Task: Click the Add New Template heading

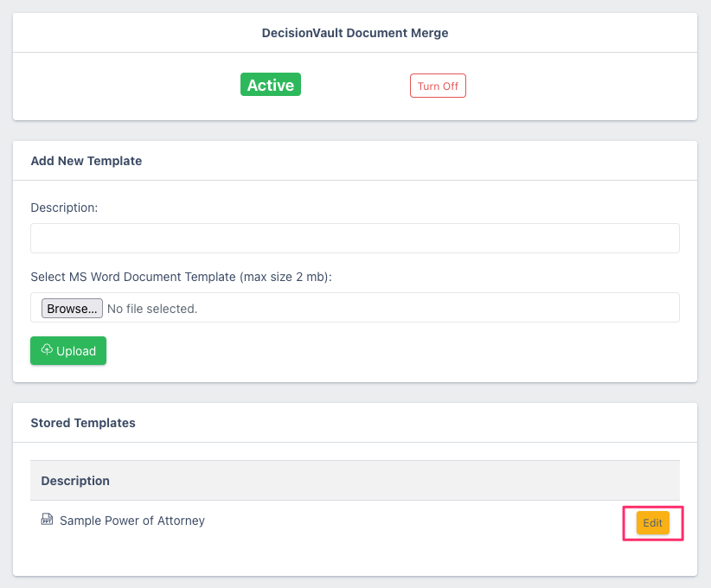Action: [x=86, y=161]
